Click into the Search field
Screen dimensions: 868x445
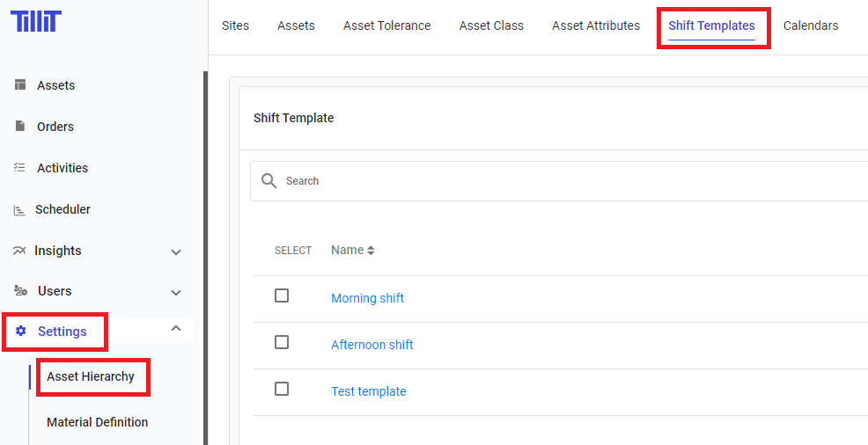[x=528, y=181]
